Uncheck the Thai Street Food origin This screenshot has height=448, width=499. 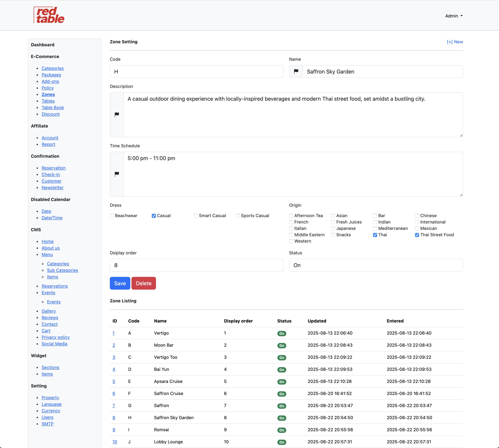(417, 235)
